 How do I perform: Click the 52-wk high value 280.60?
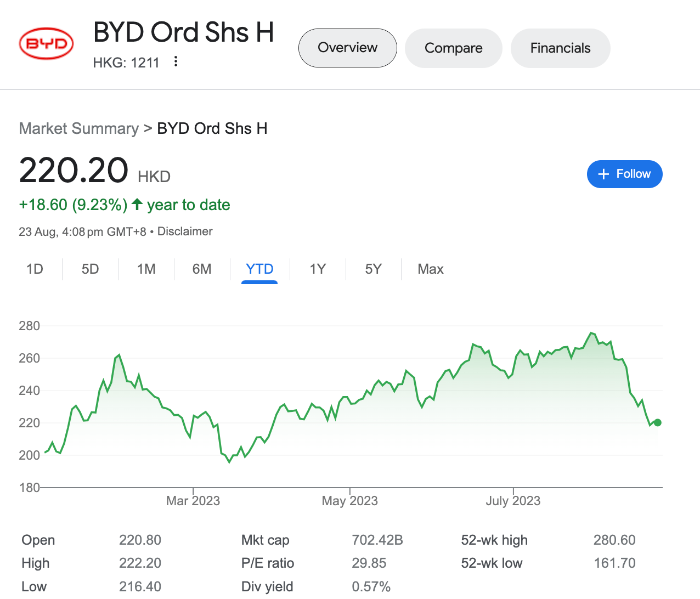click(x=614, y=540)
